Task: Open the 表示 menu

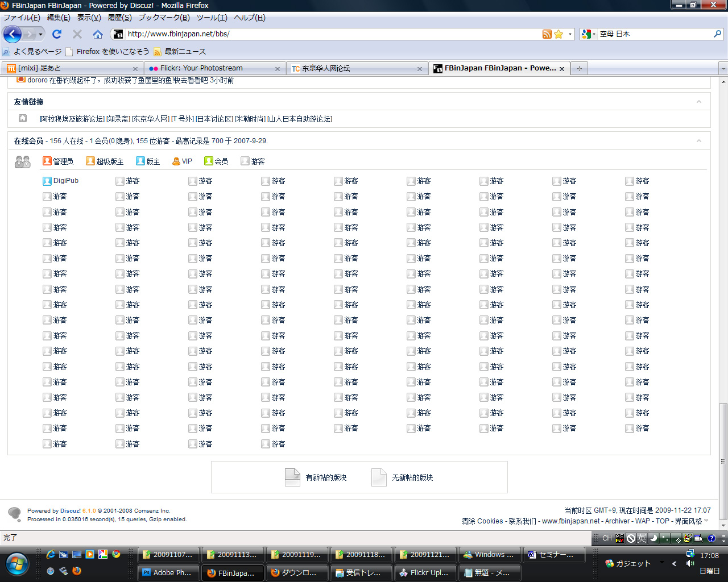Action: pos(89,18)
